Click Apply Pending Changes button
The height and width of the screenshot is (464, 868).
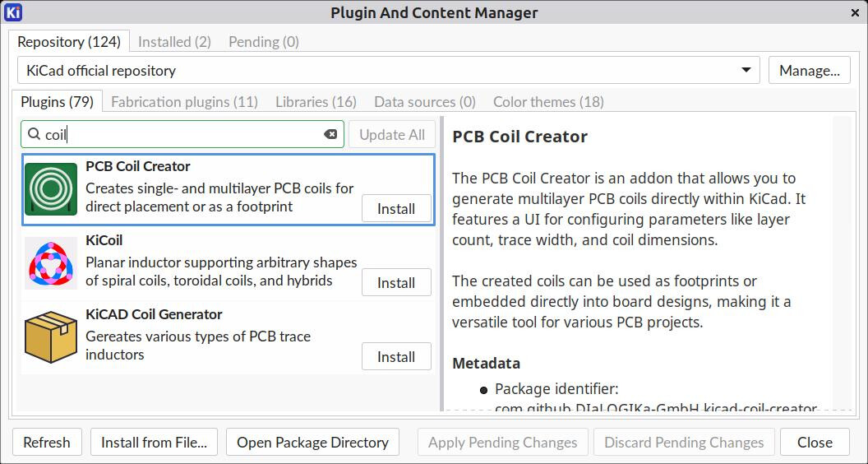tap(503, 443)
